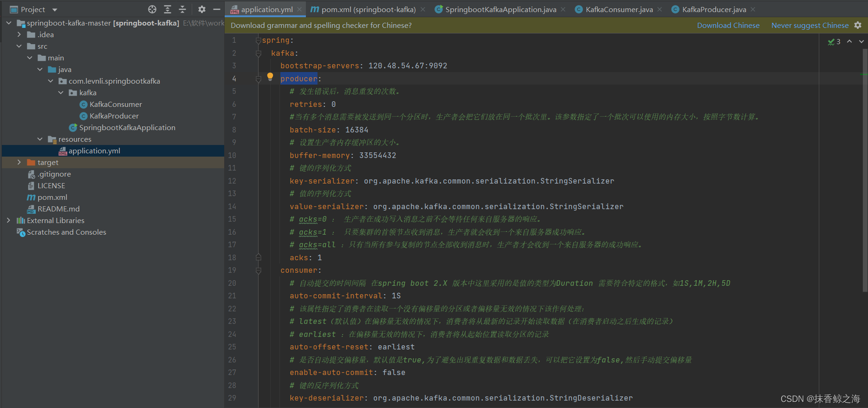Close the SpringbootKafkaApplication.java tab

563,9
